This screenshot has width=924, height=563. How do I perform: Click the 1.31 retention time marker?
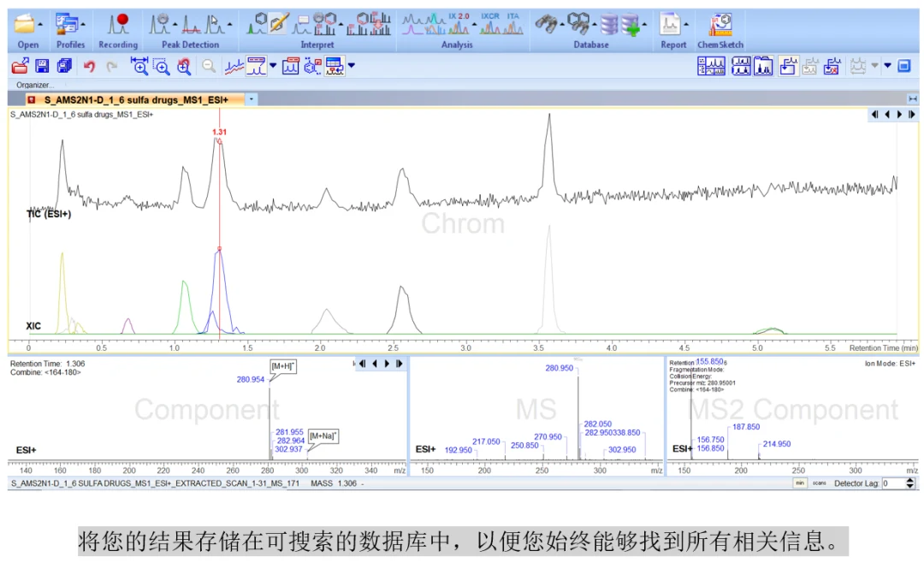[219, 132]
